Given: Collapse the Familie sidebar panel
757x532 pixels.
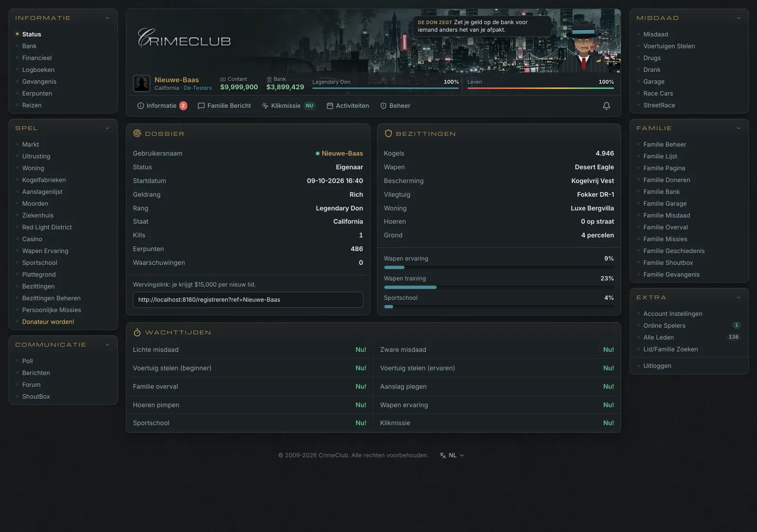Looking at the screenshot, I should click(739, 128).
